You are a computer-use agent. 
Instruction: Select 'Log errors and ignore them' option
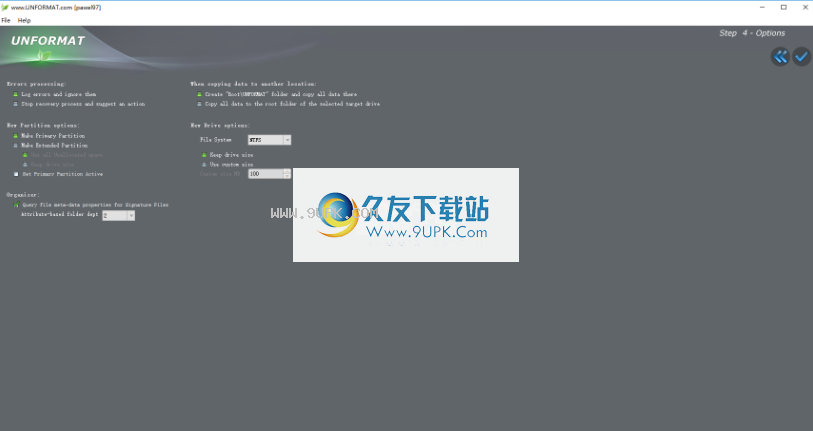(x=54, y=94)
